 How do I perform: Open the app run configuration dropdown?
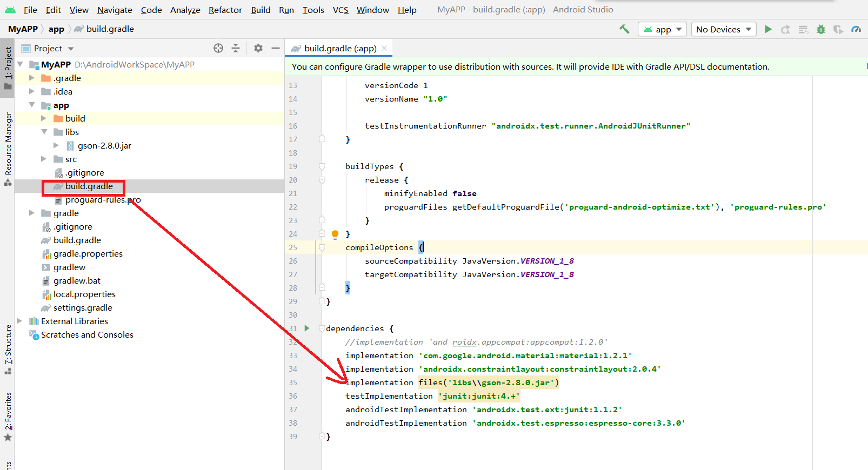point(662,29)
